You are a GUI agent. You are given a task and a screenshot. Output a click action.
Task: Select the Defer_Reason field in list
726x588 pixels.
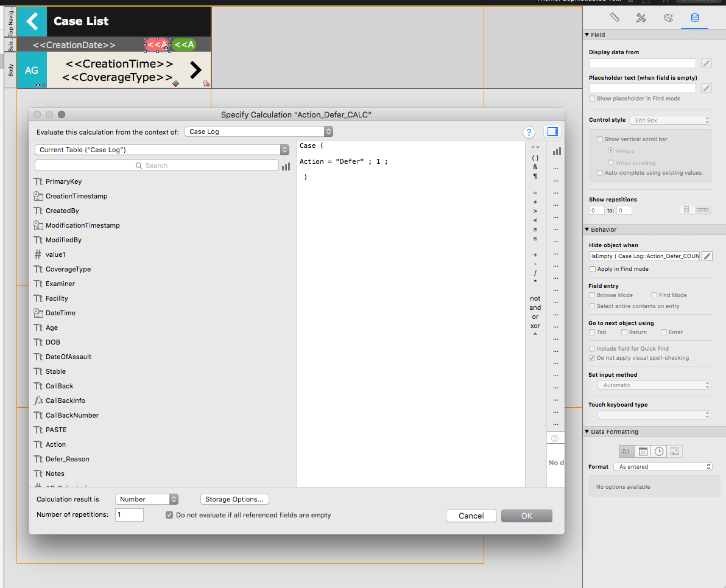(68, 459)
